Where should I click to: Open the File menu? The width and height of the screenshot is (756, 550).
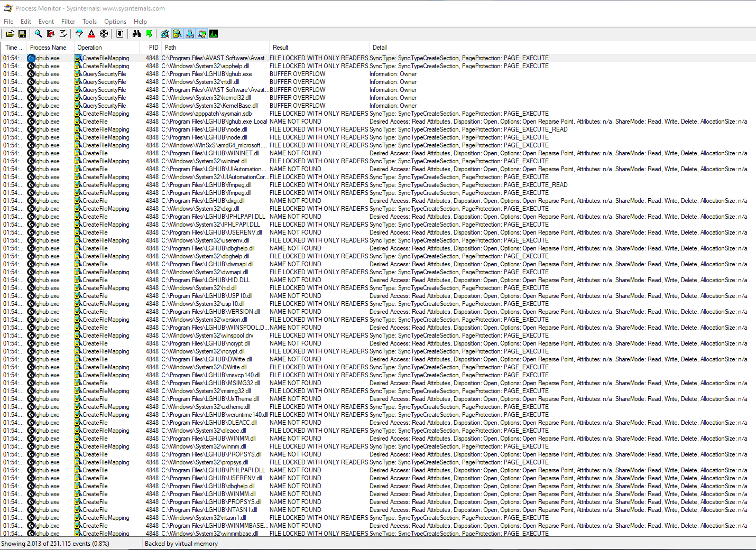coord(8,22)
